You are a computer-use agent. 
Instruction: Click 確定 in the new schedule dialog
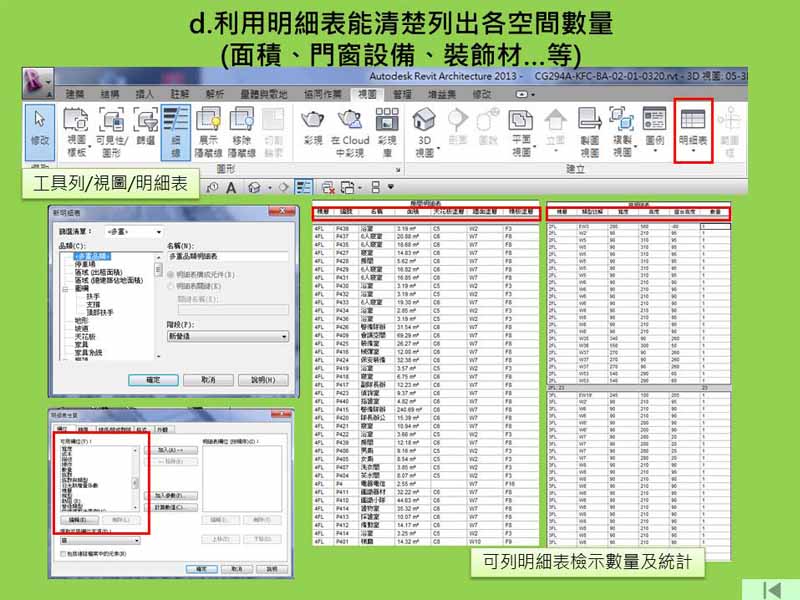point(153,380)
